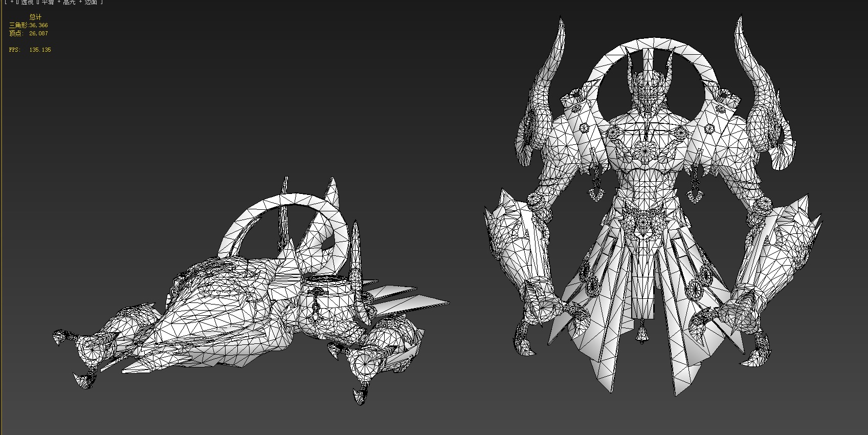This screenshot has height=435, width=868.
Task: Open the viewport '+' general menu
Action: tap(11, 2)
